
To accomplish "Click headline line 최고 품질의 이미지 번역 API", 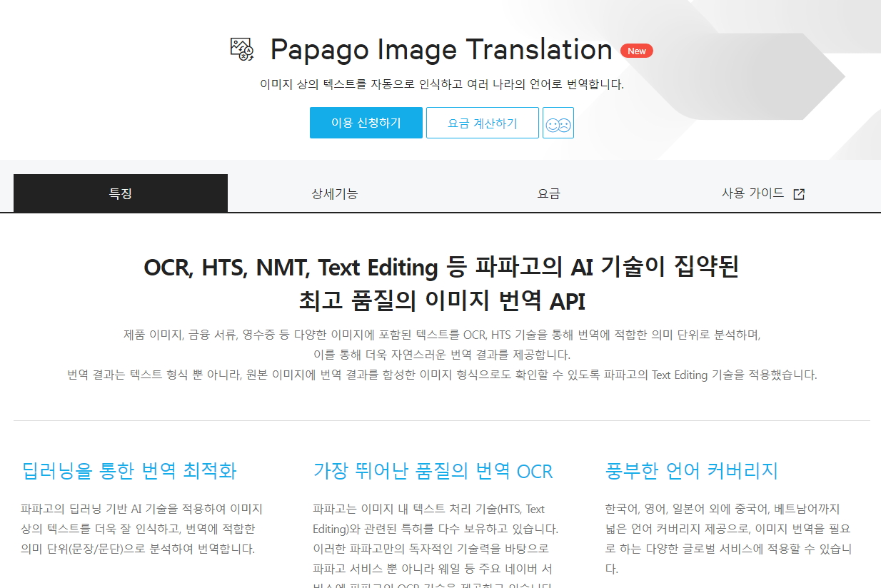I will (442, 301).
